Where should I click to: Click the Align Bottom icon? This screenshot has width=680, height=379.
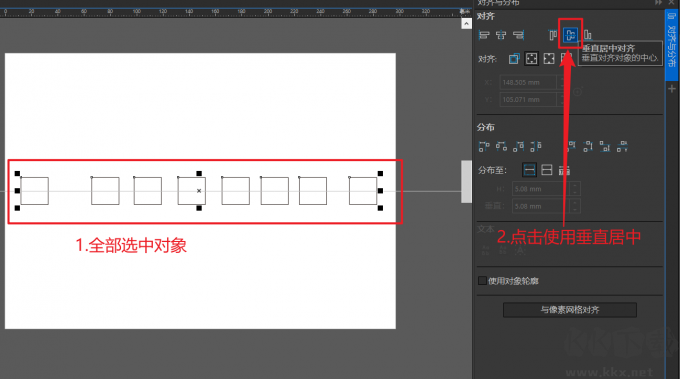pos(588,35)
